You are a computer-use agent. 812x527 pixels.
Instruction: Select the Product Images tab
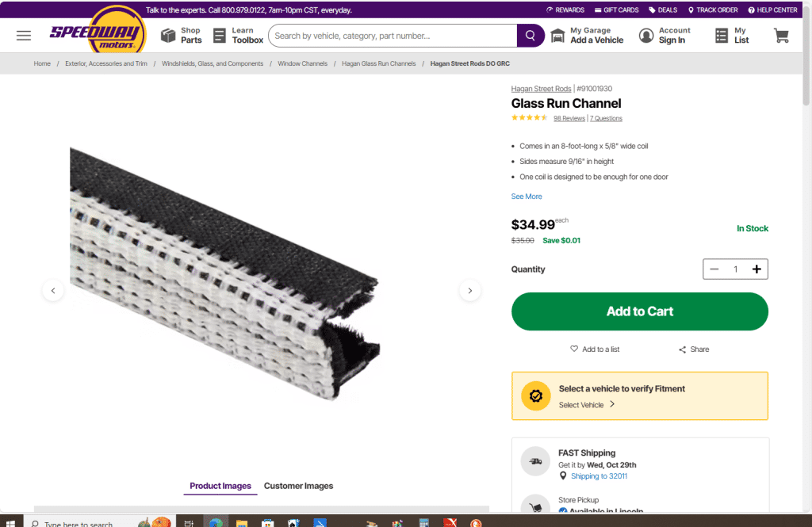220,486
